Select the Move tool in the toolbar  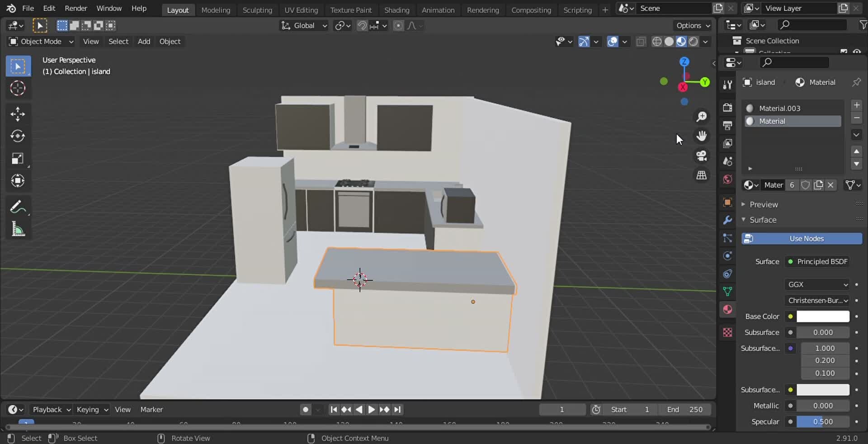(18, 114)
